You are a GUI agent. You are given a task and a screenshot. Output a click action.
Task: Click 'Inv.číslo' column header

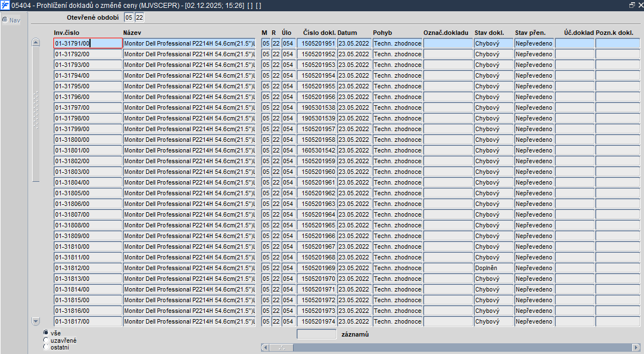coord(66,33)
